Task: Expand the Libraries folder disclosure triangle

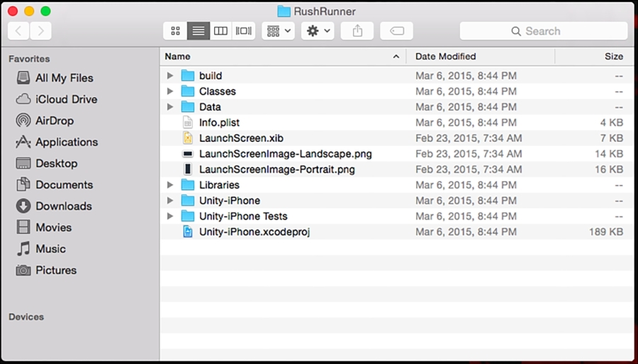Action: tap(170, 186)
